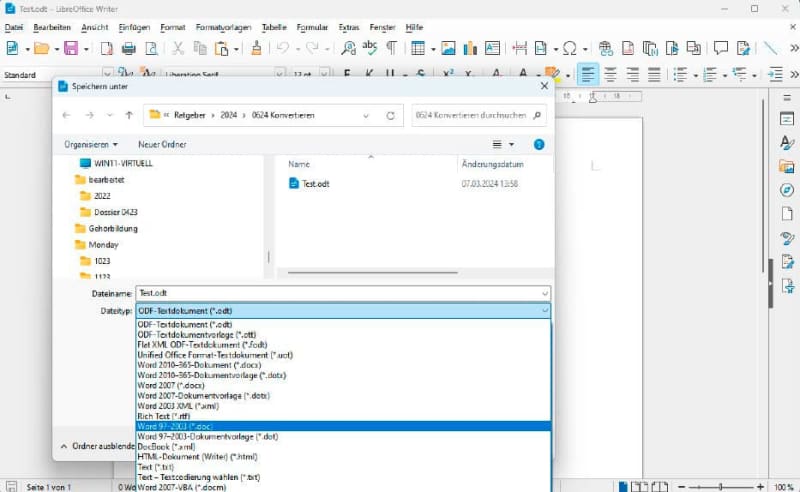Expand the Dateityp combo box

tap(343, 311)
